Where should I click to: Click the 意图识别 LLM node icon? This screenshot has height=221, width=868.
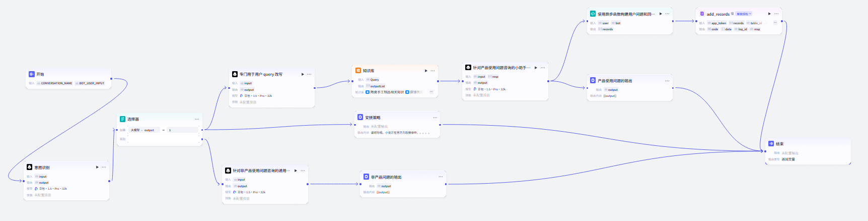tap(30, 167)
